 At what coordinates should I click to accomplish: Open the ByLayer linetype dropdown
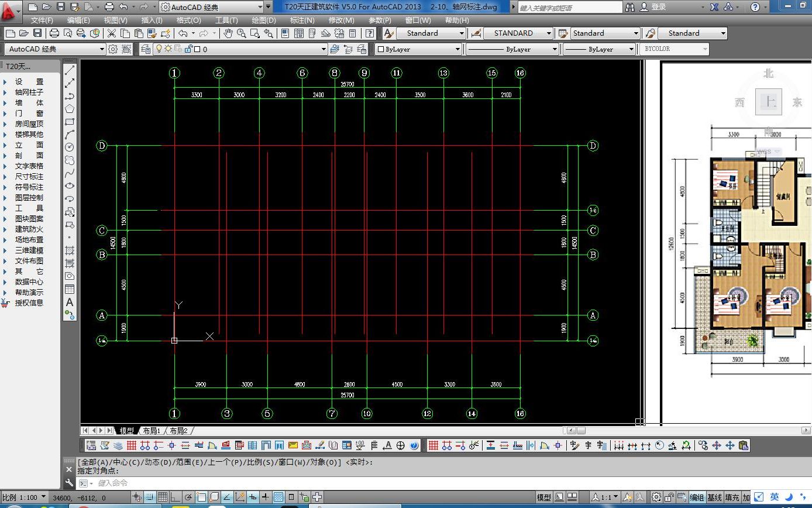(513, 49)
